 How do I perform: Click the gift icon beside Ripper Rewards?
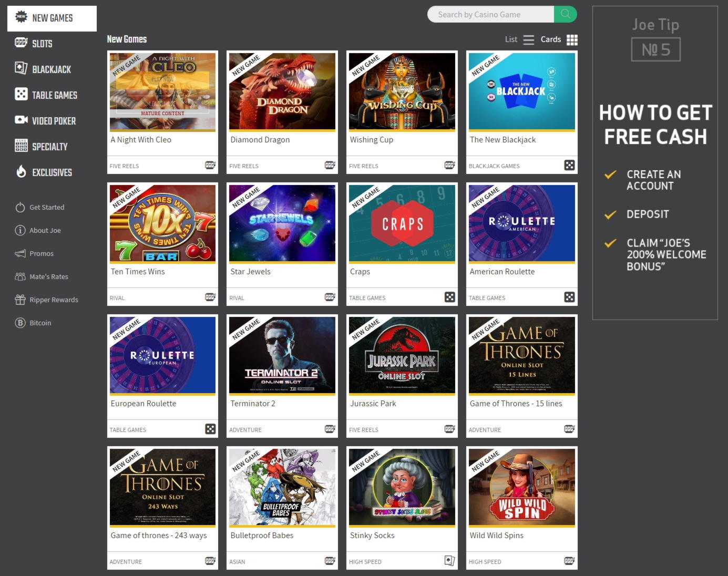click(20, 300)
